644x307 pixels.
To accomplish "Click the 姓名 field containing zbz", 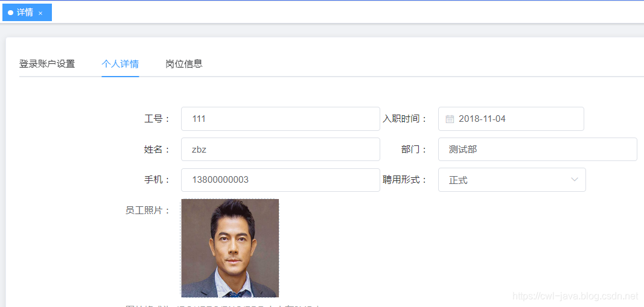I will [281, 150].
